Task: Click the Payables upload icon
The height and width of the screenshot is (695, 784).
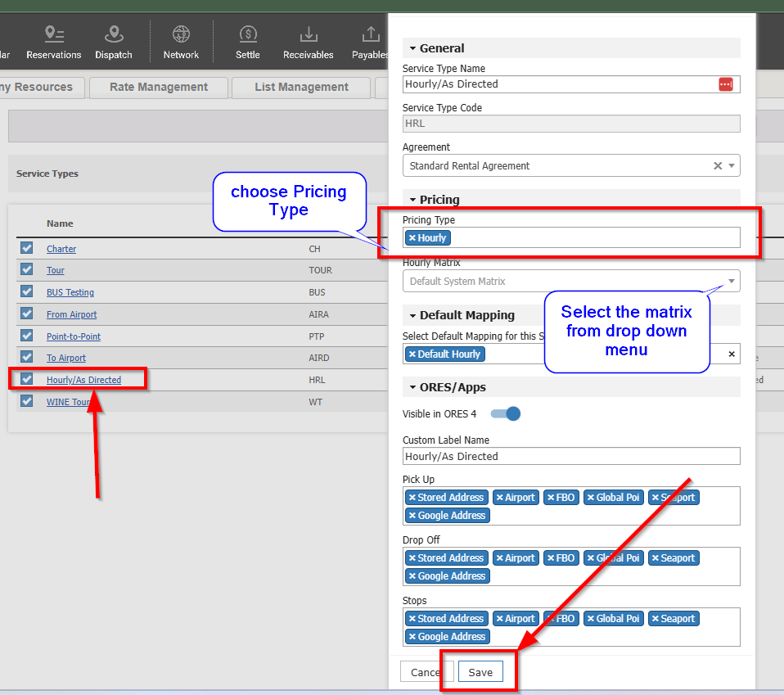Action: [x=371, y=34]
